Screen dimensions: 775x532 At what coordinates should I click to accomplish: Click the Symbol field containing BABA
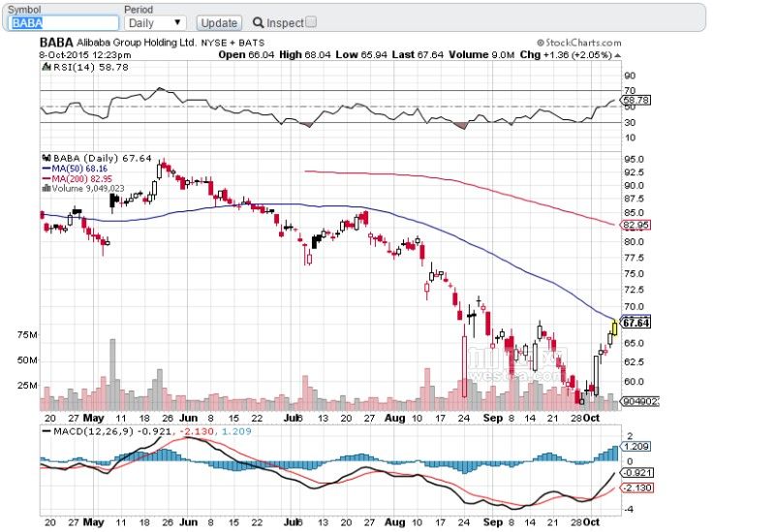point(63,22)
